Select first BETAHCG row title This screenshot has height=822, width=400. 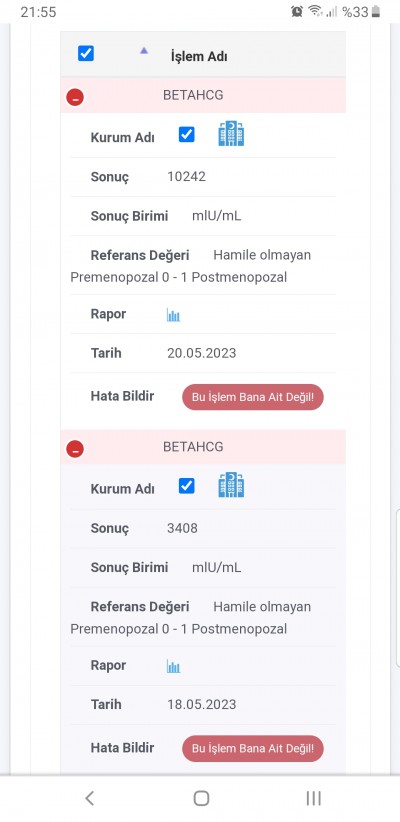[193, 95]
